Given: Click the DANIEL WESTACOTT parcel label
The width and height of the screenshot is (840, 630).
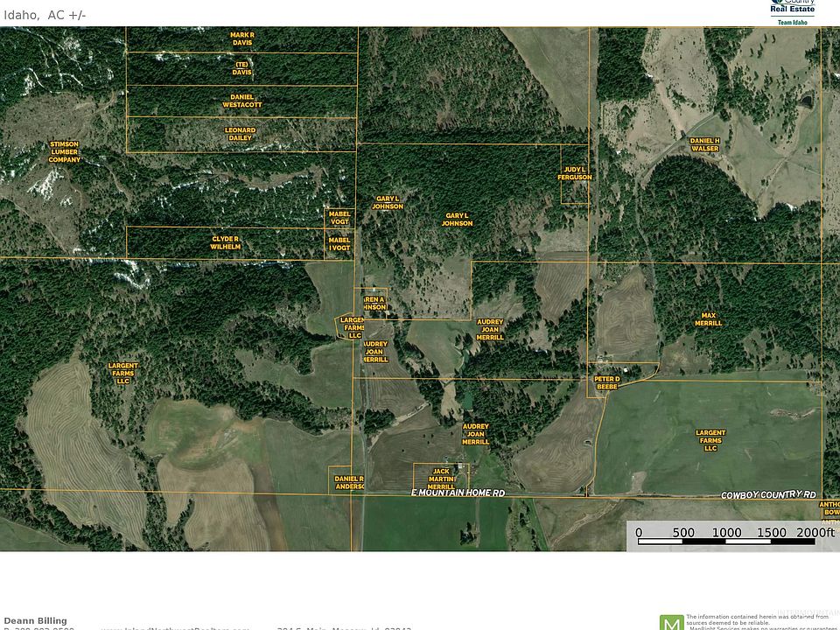Looking at the screenshot, I should click(242, 101).
